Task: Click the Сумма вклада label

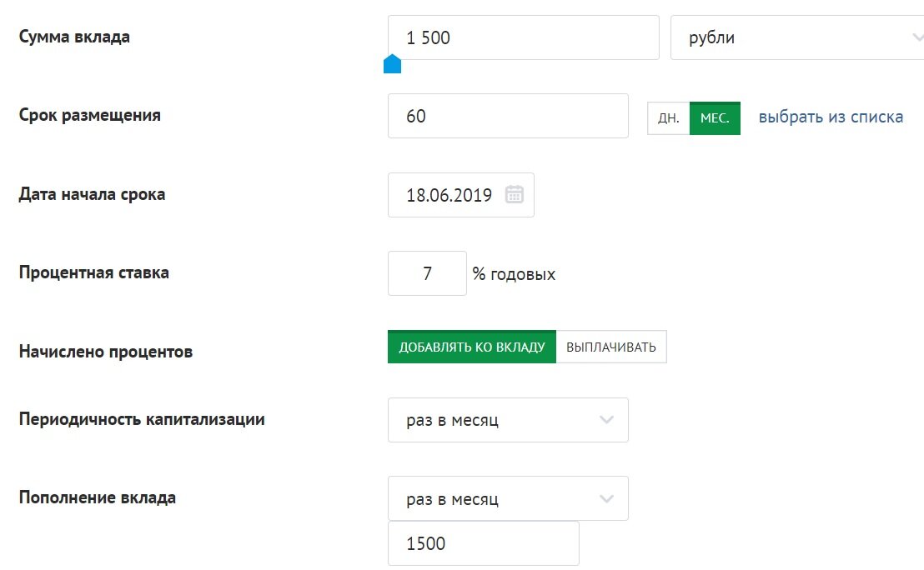Action: coord(74,37)
